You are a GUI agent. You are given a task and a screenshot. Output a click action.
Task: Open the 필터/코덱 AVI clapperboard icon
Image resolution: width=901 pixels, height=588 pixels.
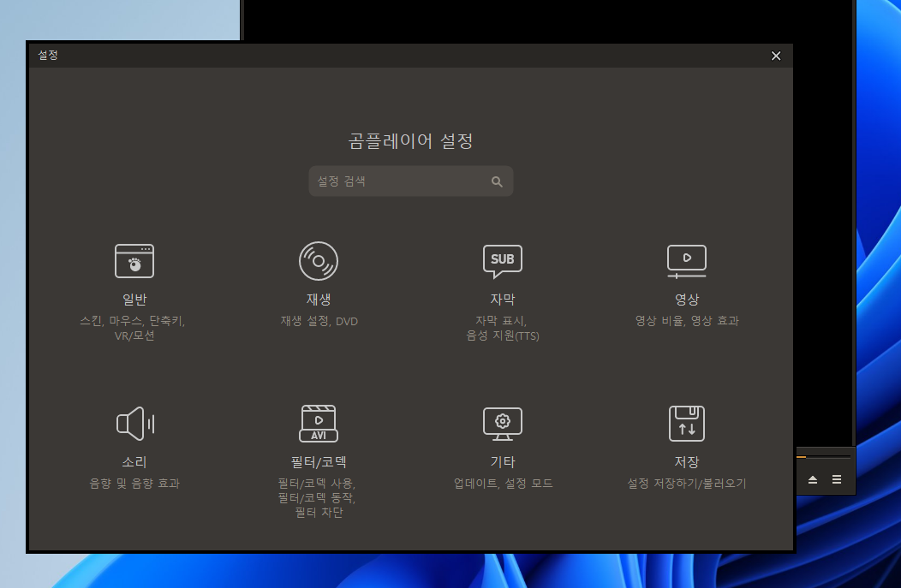[x=319, y=423]
